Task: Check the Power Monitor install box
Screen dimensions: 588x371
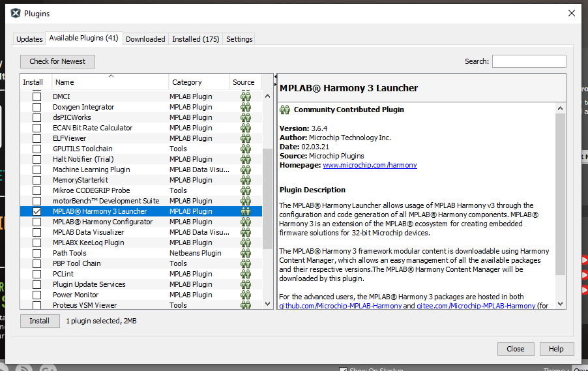Action: pyautogui.click(x=37, y=295)
